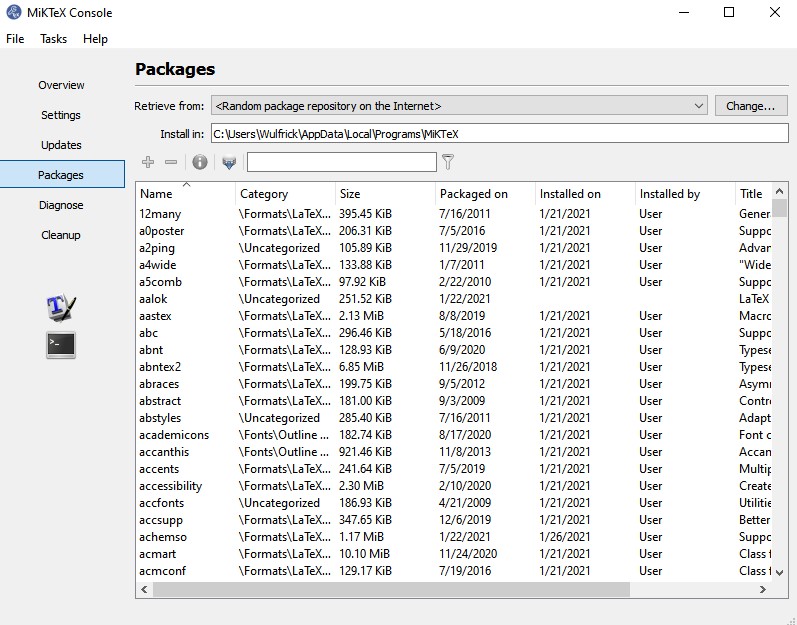
Task: Select the abraces package row
Action: (453, 384)
